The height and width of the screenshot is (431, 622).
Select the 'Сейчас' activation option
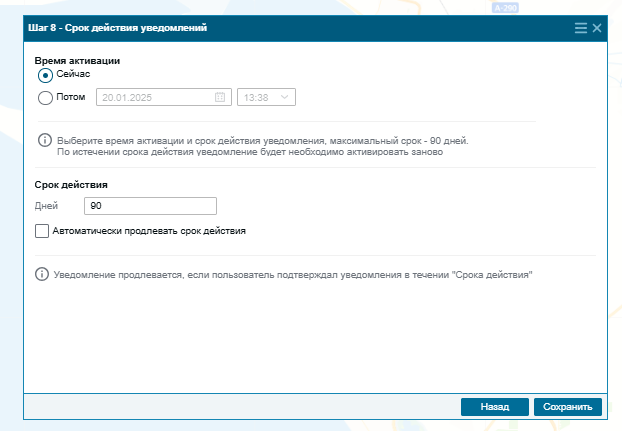(x=45, y=75)
